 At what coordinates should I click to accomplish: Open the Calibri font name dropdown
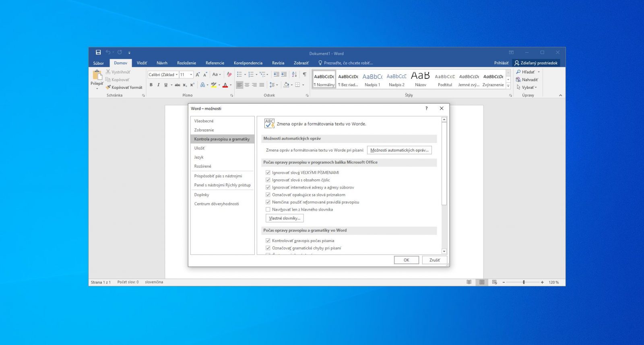[x=177, y=74]
